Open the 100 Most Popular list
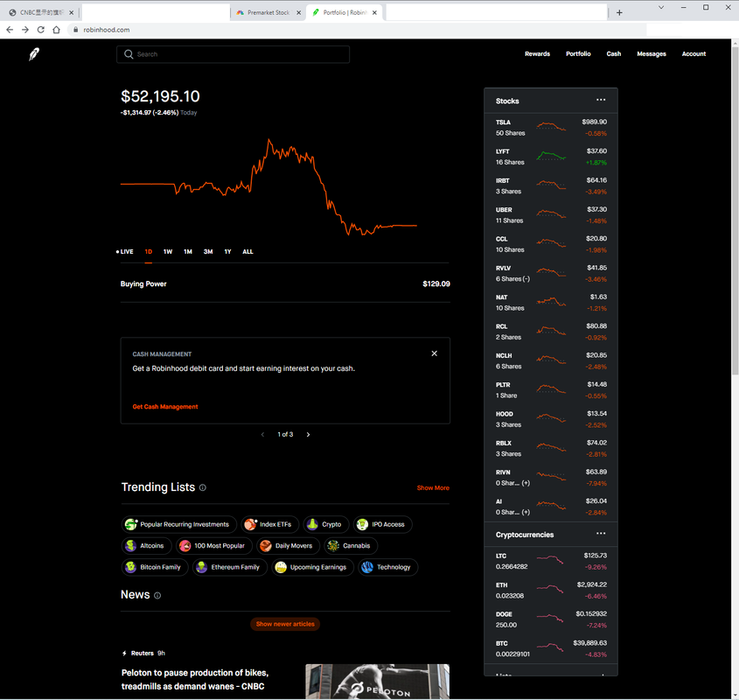Image resolution: width=739 pixels, height=700 pixels. (214, 546)
